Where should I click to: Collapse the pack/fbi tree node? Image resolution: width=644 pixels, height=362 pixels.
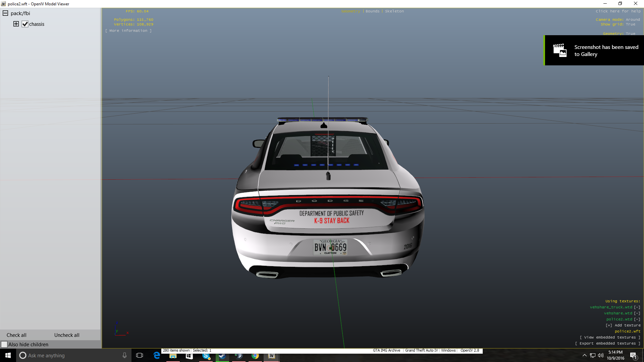tap(5, 13)
